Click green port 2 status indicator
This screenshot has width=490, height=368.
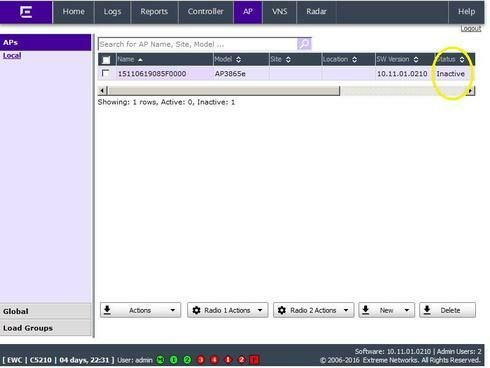tap(187, 360)
